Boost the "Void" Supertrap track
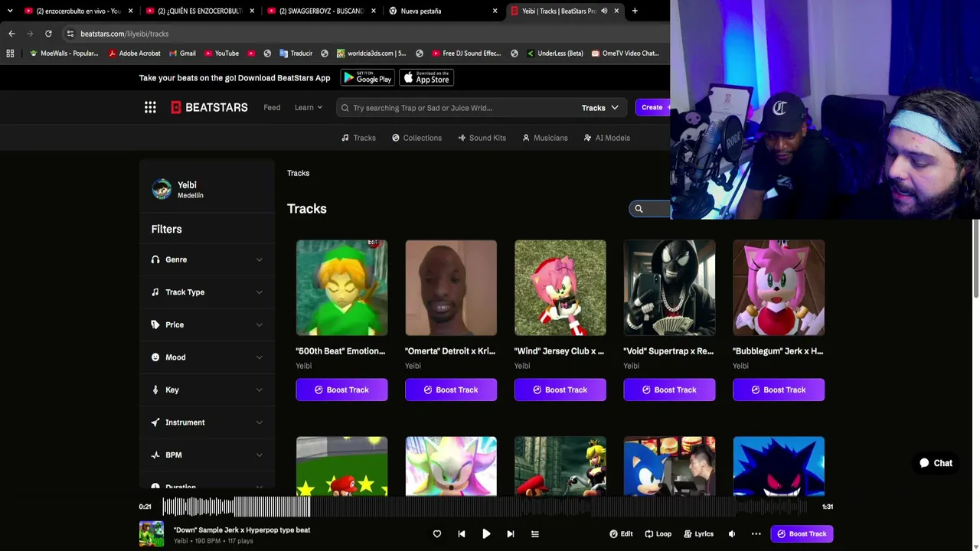 click(669, 390)
